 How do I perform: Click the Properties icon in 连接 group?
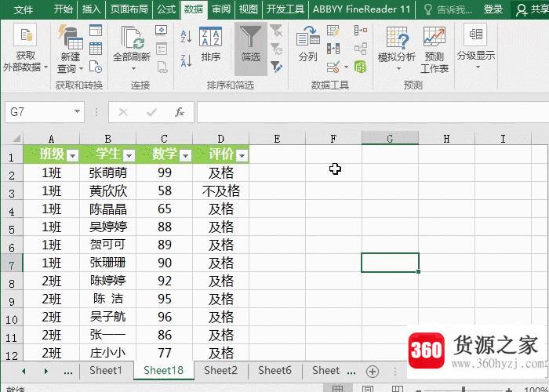click(162, 49)
